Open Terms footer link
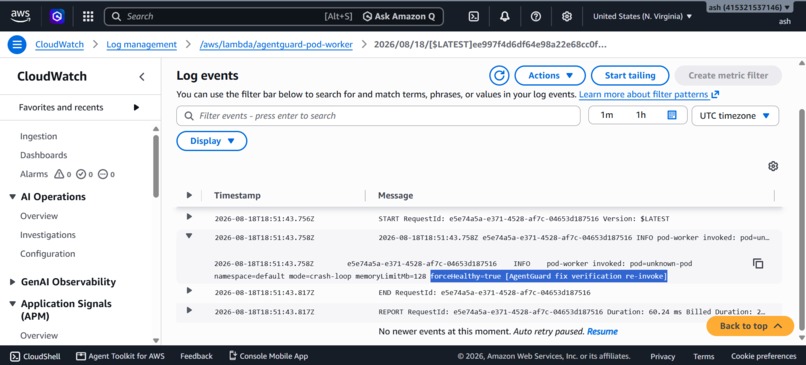Screen dimensions: 806x365 tap(703, 356)
